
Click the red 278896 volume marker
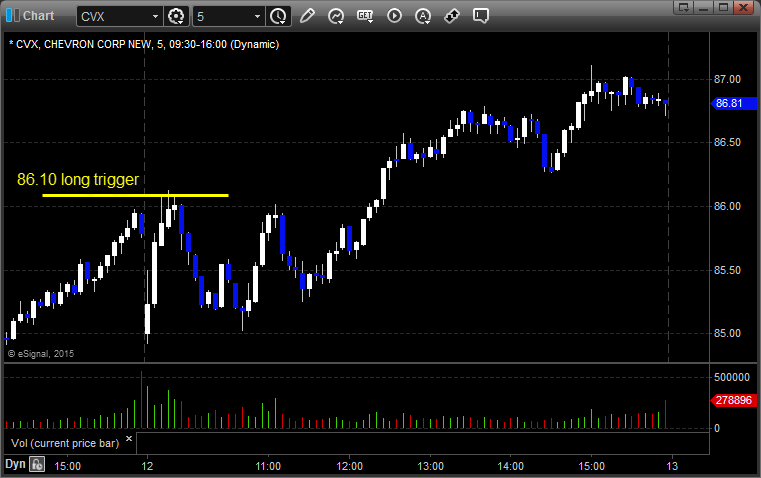(734, 400)
